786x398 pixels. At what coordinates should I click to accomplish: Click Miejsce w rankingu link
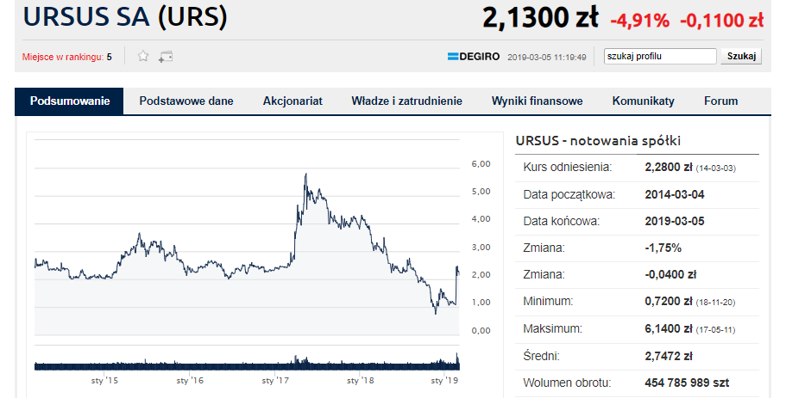pyautogui.click(x=63, y=57)
